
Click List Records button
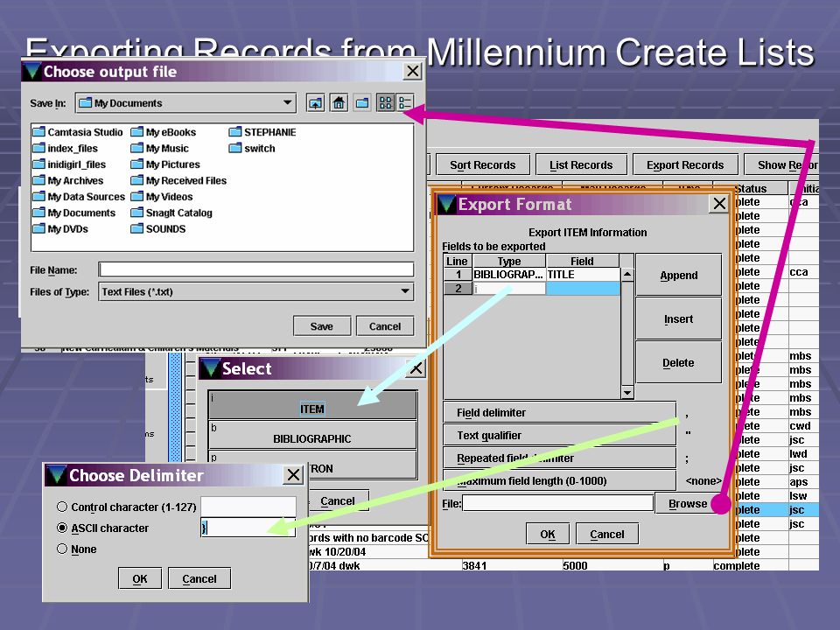(x=581, y=165)
